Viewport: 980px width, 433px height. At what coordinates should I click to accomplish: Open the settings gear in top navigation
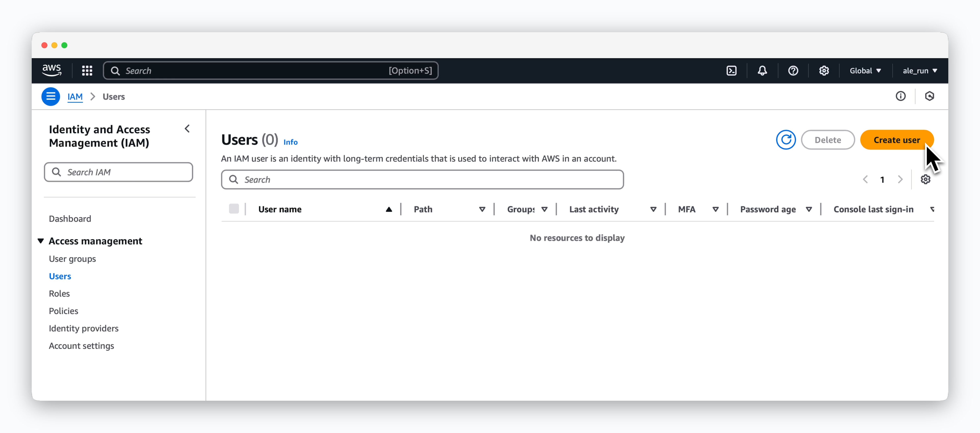pos(824,71)
